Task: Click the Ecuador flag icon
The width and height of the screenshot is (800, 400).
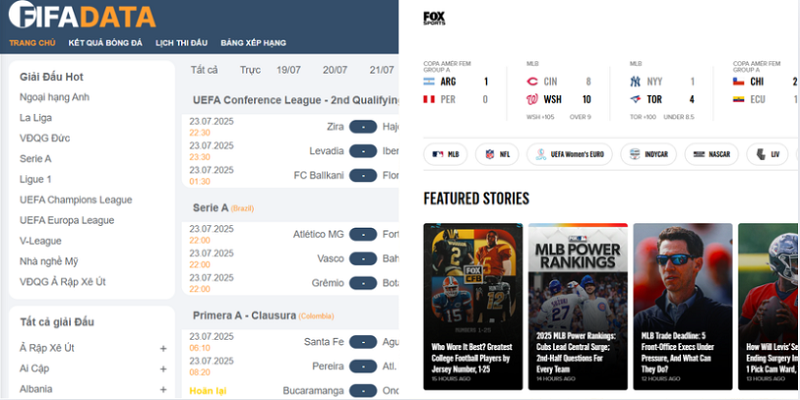Action: [x=739, y=99]
